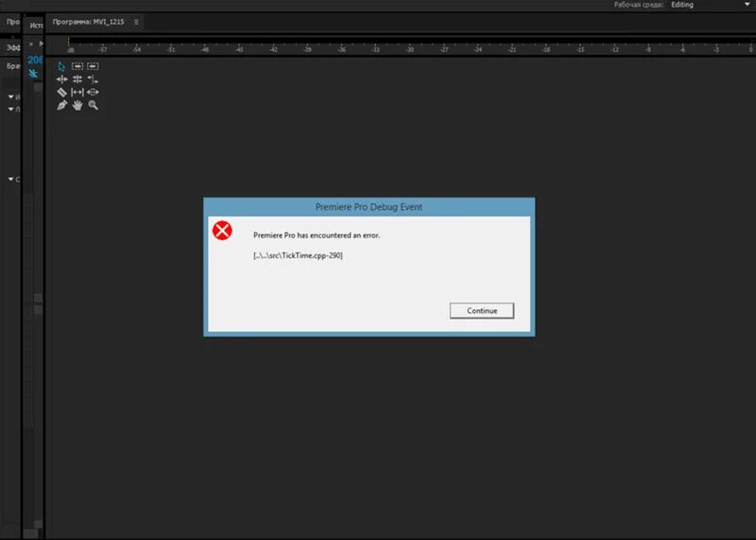Click the -57 mark on the audio scale

point(103,49)
